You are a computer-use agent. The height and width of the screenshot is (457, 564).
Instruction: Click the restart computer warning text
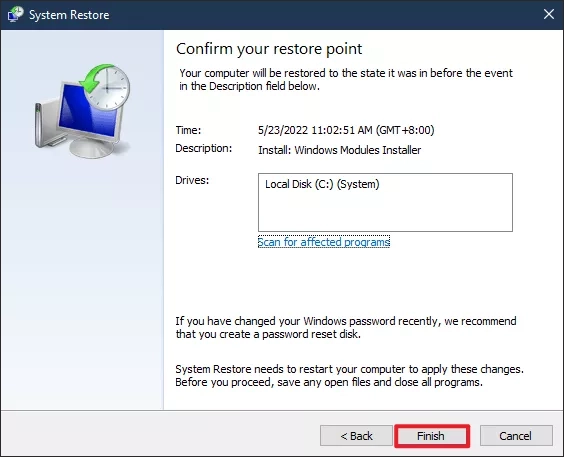point(350,376)
